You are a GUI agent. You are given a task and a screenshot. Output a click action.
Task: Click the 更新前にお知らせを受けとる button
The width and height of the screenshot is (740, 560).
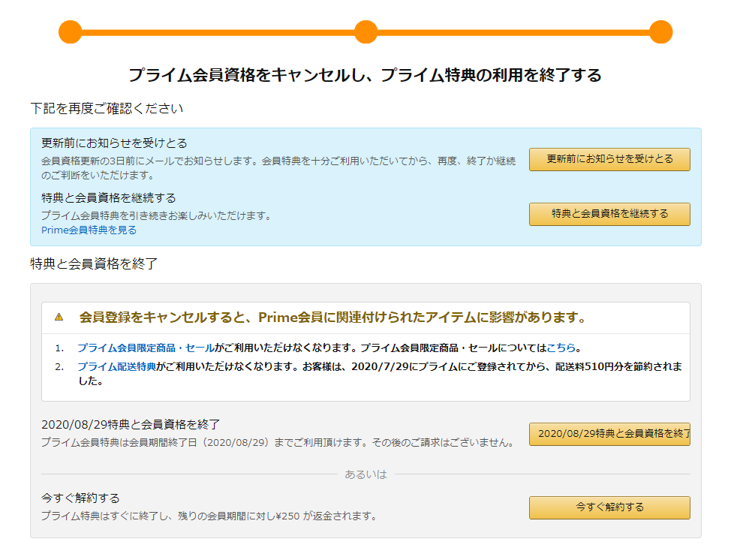609,159
